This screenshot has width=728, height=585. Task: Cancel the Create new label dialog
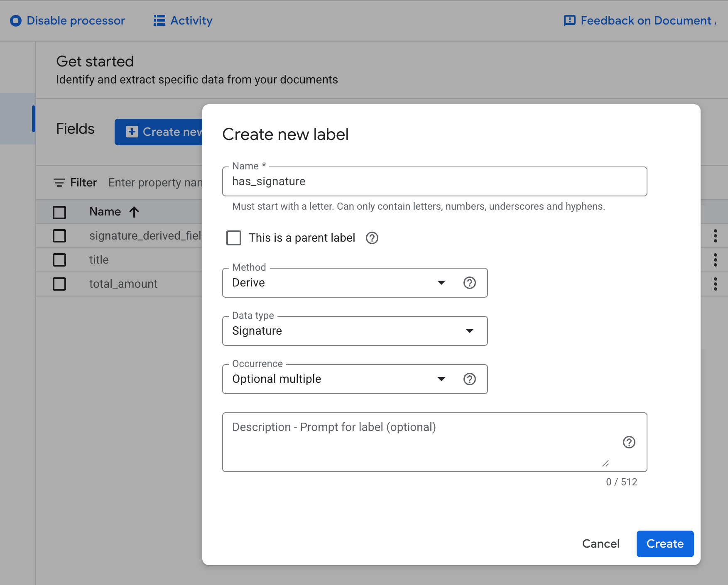click(601, 543)
